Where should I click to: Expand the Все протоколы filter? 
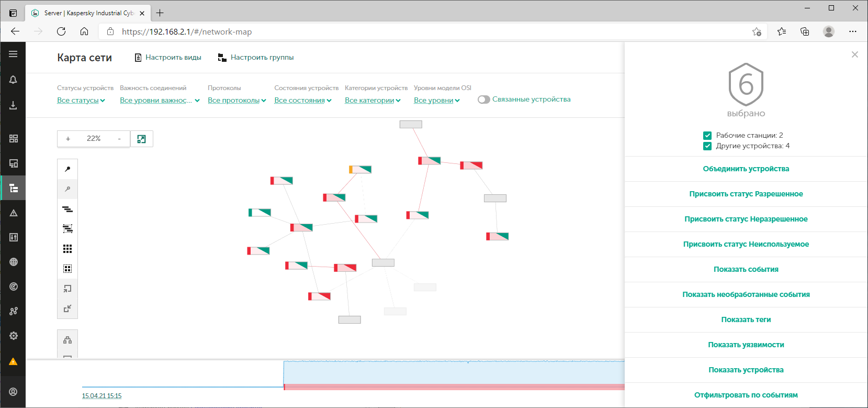tap(237, 101)
